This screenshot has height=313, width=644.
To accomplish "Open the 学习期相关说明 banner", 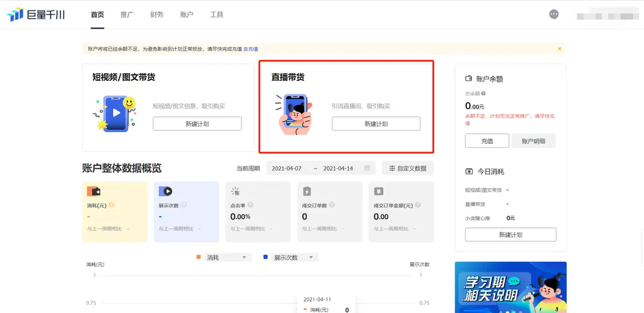I will (x=510, y=287).
